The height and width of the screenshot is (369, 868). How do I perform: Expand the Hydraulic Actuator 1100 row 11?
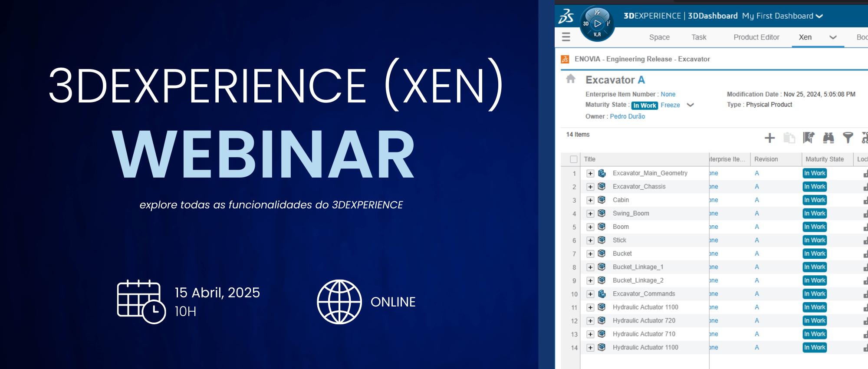click(x=590, y=308)
